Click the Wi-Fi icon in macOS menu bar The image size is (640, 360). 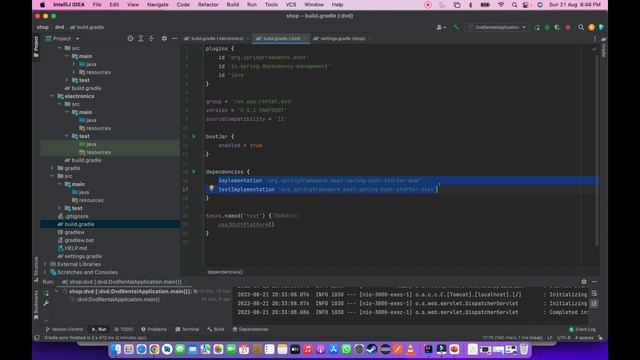pos(501,5)
